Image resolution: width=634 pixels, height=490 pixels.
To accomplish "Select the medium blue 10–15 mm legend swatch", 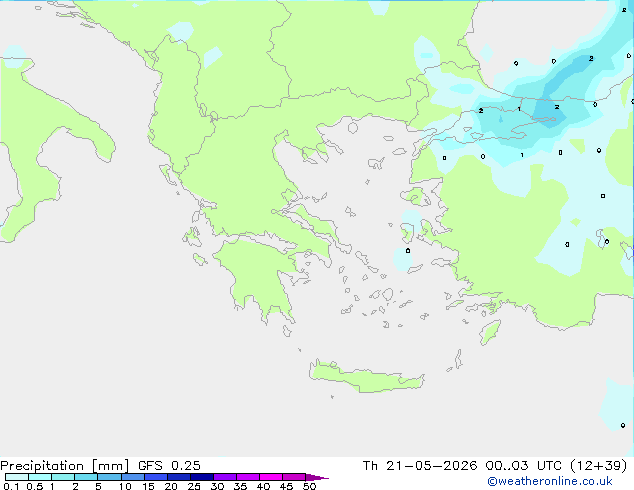I will (133, 477).
